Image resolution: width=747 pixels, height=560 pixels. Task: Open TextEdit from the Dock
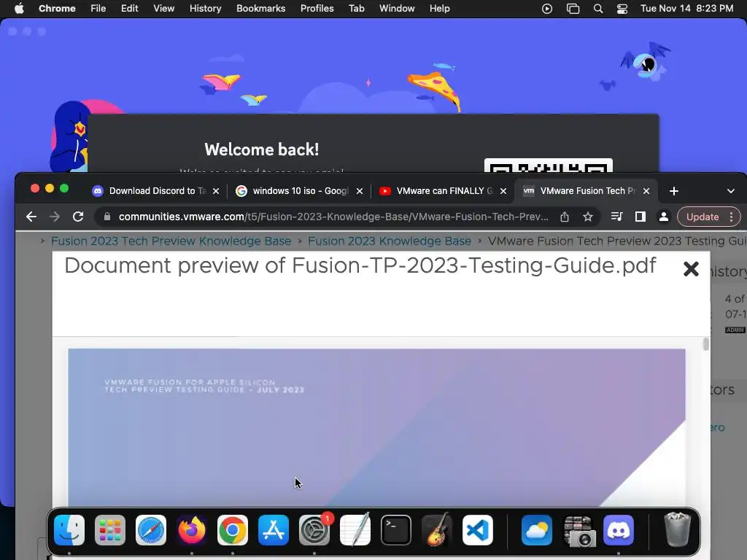(x=355, y=530)
